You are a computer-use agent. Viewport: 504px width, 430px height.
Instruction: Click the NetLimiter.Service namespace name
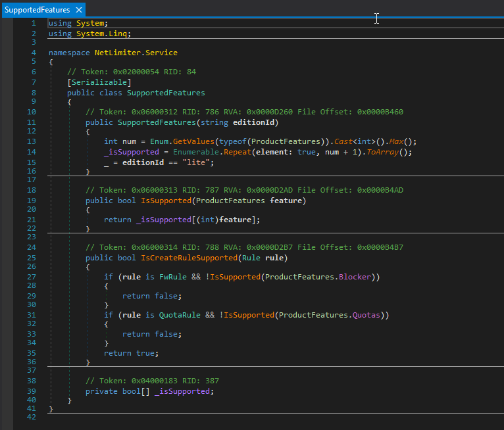tap(136, 53)
